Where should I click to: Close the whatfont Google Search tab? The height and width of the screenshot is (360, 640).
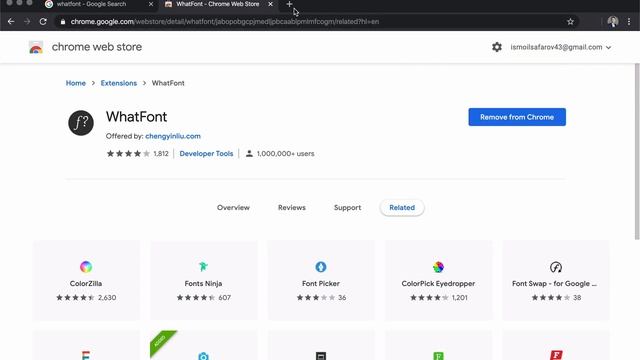pos(151,4)
